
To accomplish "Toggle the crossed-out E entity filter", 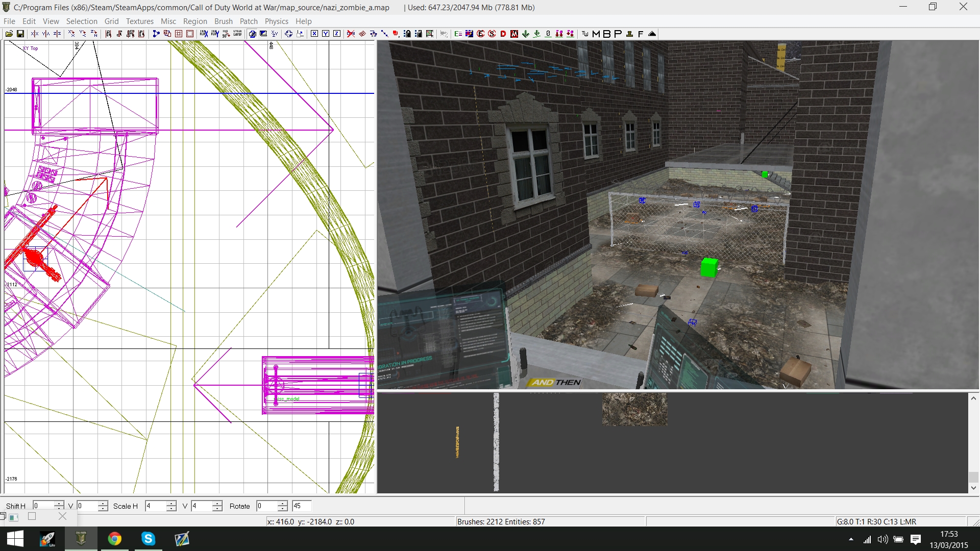I will pos(481,34).
